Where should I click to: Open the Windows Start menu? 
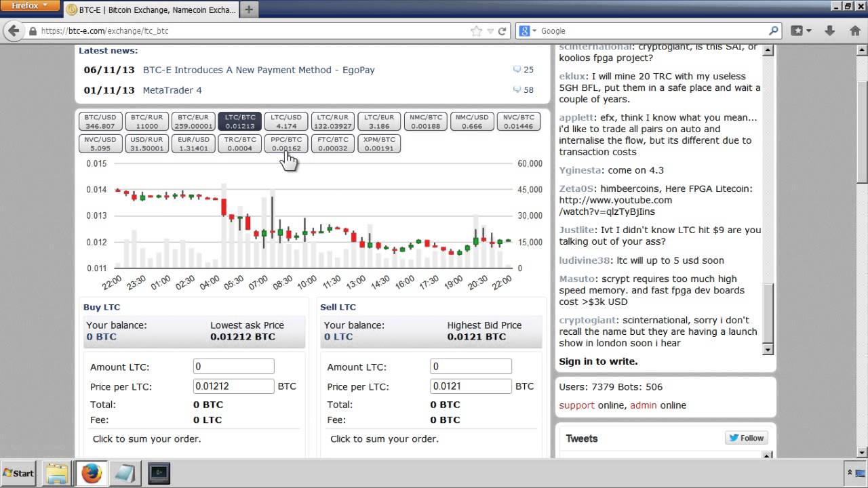tap(19, 473)
